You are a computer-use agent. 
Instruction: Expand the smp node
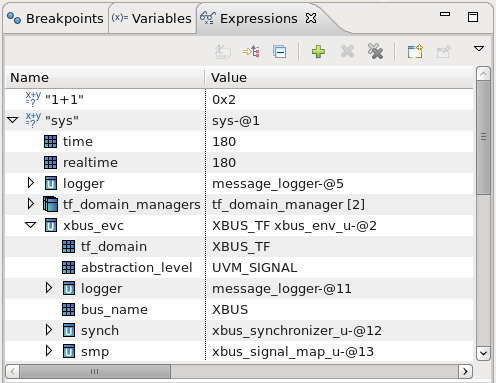click(49, 351)
